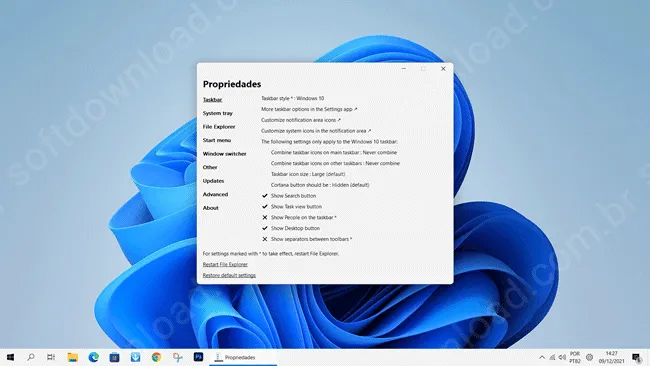
Task: Enable Show separators between toolbars
Action: coord(307,239)
